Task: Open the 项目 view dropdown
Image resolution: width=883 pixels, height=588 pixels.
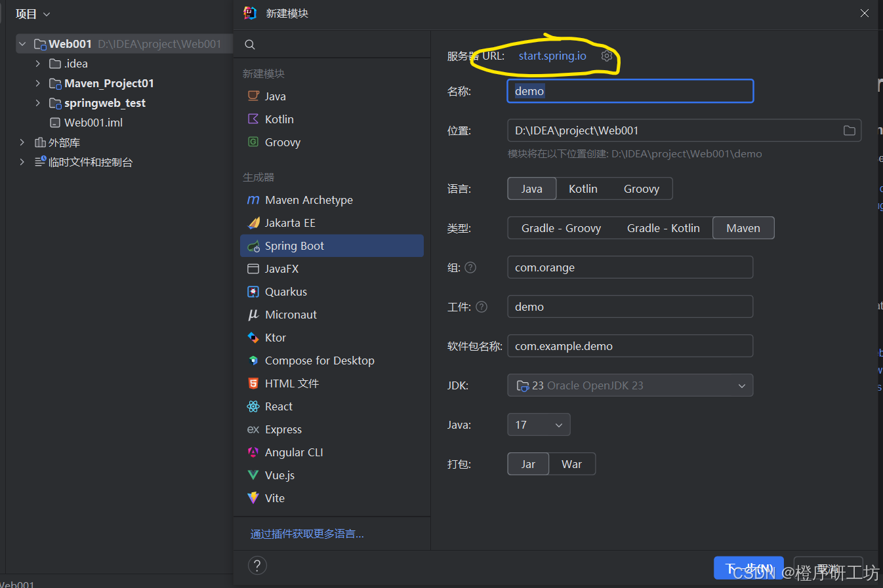Action: point(33,14)
